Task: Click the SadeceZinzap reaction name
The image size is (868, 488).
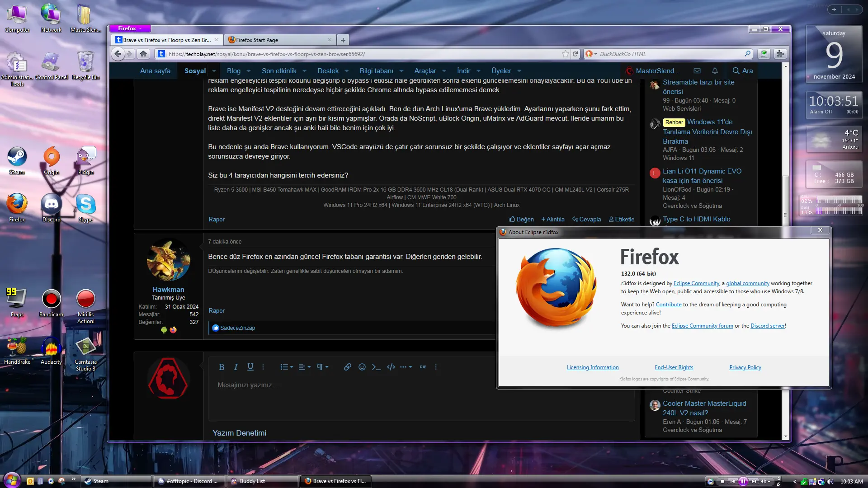Action: click(238, 328)
